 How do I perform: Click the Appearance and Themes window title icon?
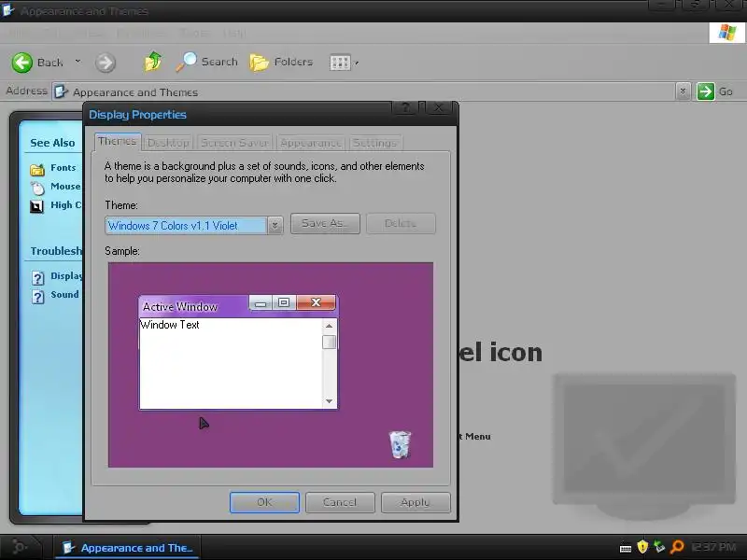[x=8, y=10]
